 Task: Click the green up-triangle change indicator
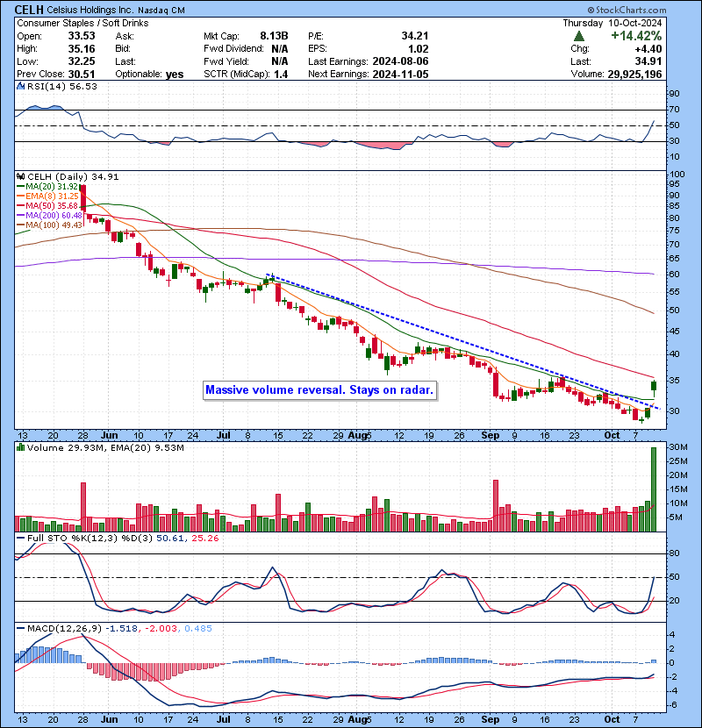[x=579, y=36]
